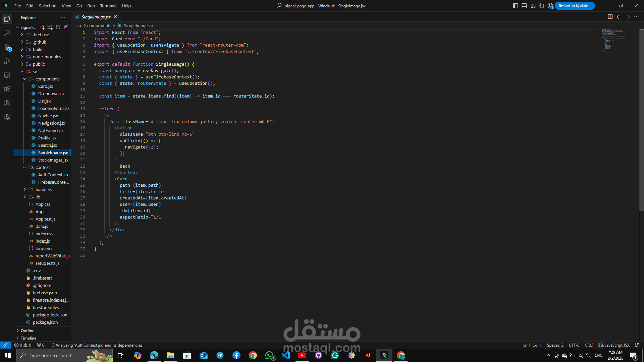Open the Search view in activity bar
The image size is (644, 362).
pos(7,33)
